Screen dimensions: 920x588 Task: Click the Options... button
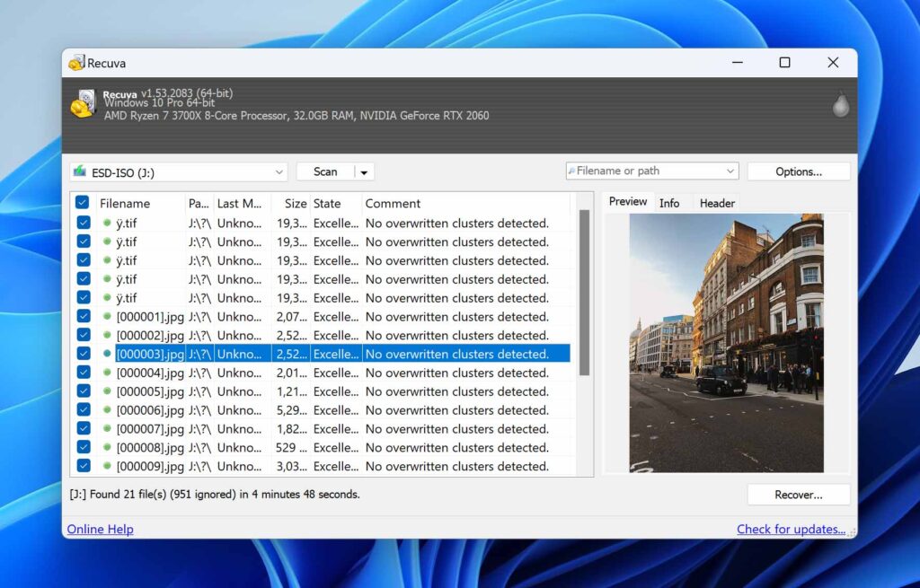[x=798, y=171]
